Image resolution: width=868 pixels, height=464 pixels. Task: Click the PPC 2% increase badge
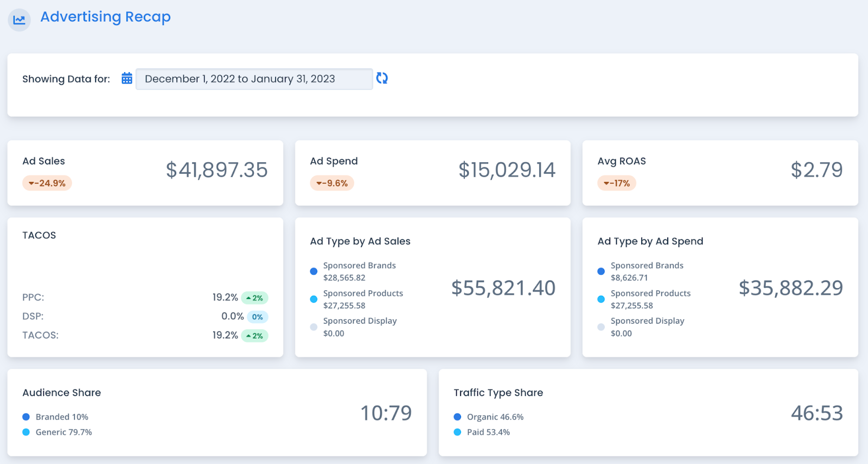pos(254,298)
